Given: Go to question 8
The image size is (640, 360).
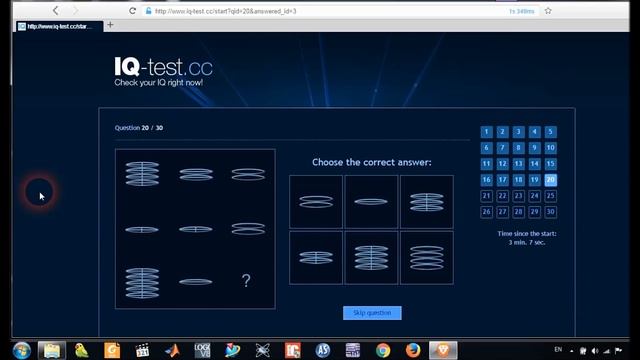Looking at the screenshot, I should 518,148.
